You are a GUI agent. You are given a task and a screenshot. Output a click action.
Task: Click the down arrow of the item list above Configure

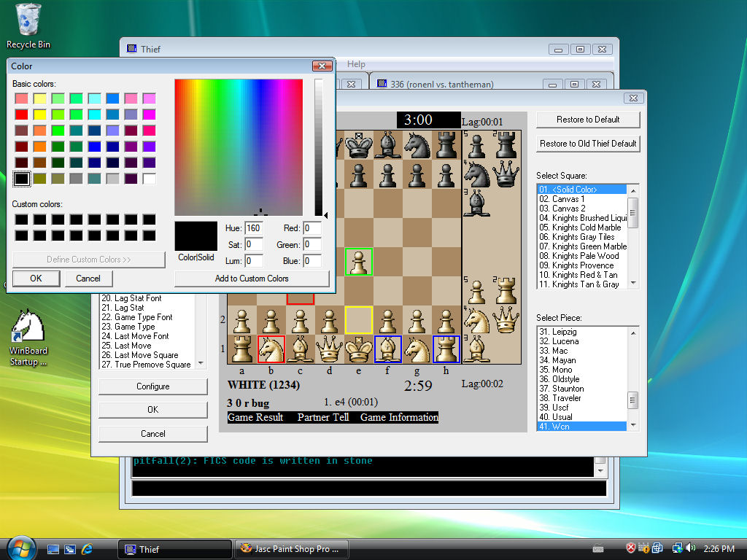[201, 363]
